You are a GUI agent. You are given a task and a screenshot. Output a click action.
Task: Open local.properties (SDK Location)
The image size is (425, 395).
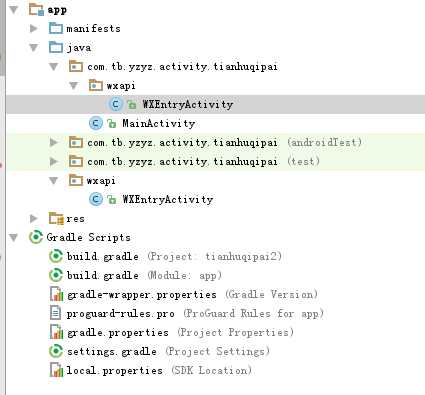pos(159,371)
